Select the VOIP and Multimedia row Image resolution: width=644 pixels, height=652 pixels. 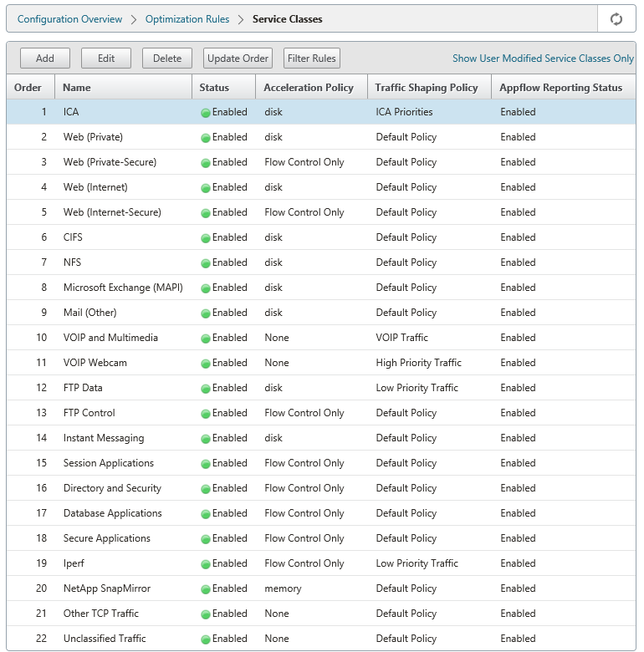click(x=321, y=338)
